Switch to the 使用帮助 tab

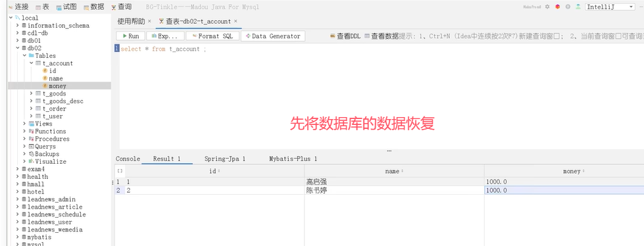(x=131, y=21)
